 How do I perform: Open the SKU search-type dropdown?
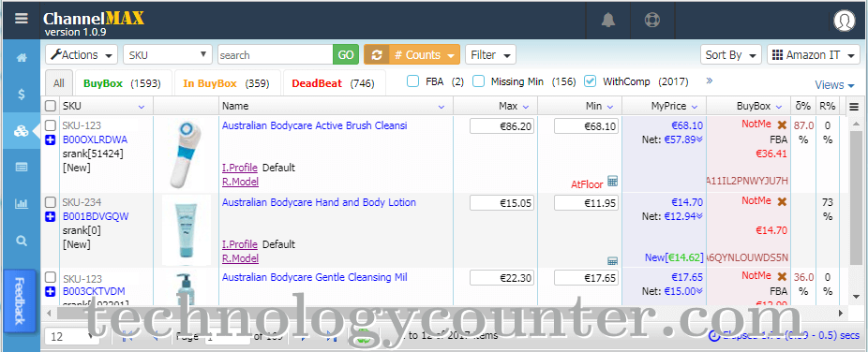point(168,54)
